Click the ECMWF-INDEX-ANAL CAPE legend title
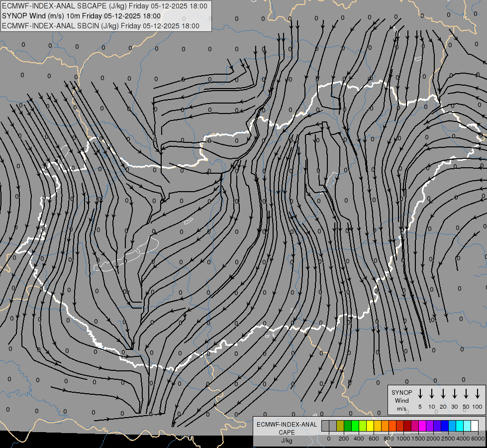 (287, 428)
